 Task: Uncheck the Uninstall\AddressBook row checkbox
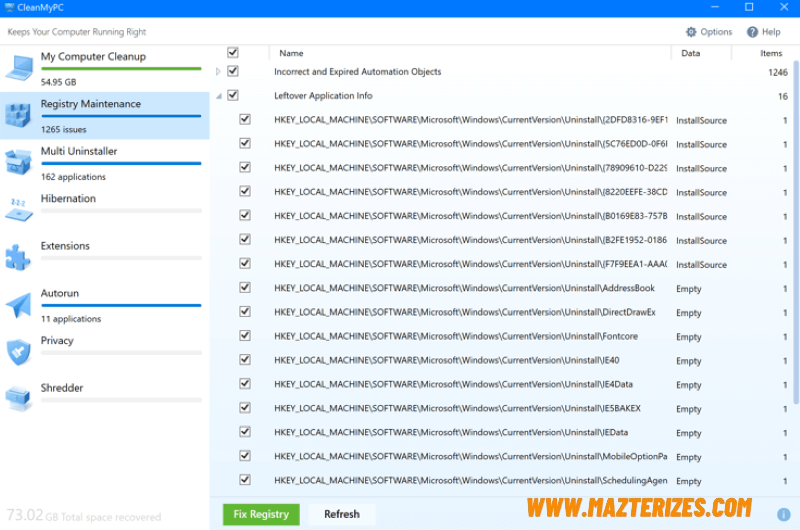tap(245, 288)
